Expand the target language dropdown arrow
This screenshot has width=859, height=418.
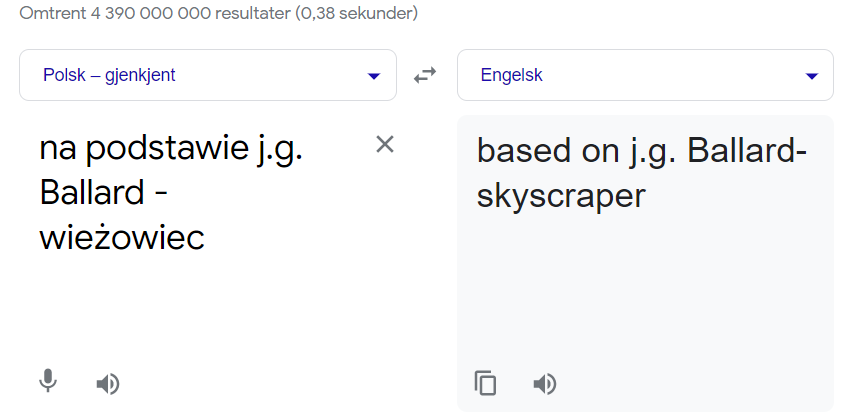pyautogui.click(x=812, y=76)
